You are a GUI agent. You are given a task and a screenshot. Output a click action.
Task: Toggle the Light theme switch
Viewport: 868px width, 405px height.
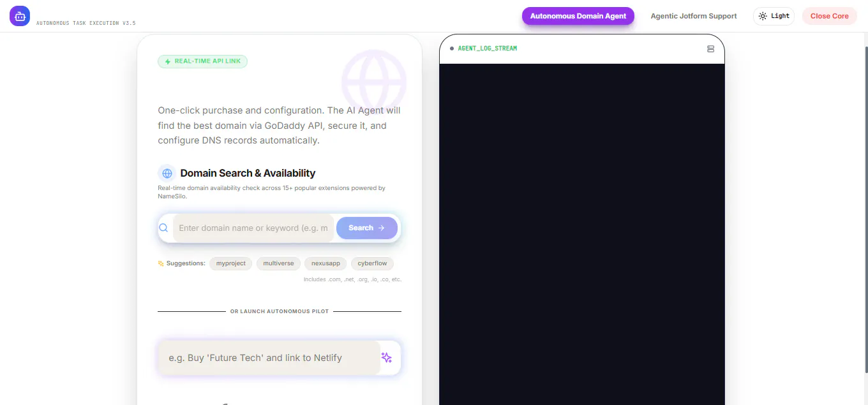point(774,16)
